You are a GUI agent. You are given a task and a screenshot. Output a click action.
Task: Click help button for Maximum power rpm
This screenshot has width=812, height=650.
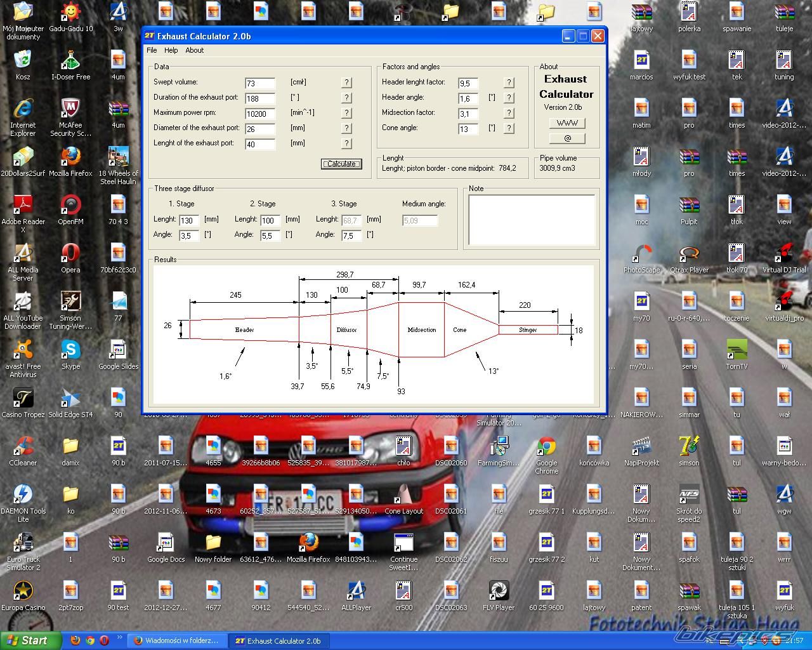click(x=346, y=113)
